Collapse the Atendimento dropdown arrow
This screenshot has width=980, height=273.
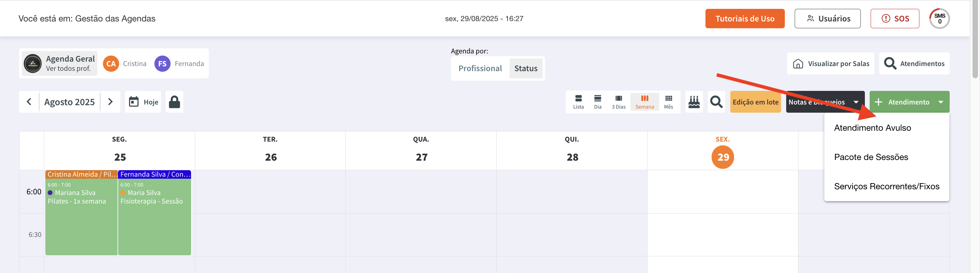pos(940,102)
